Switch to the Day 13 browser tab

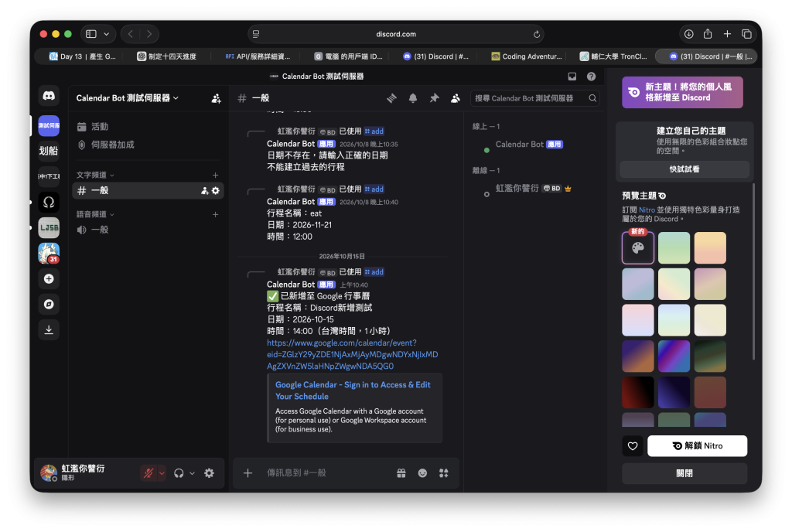(x=83, y=56)
